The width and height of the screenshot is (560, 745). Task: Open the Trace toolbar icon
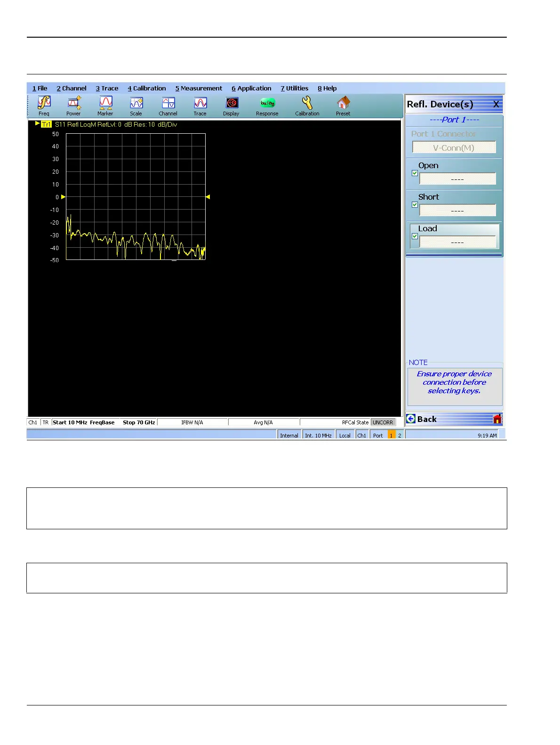tap(200, 105)
